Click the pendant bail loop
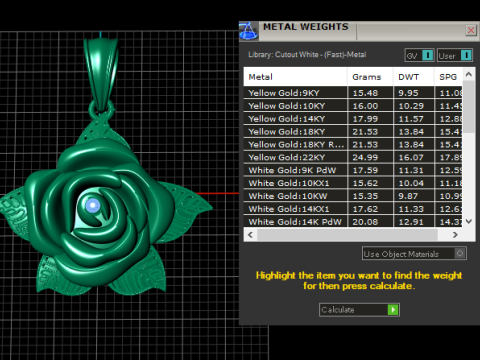 [x=101, y=73]
